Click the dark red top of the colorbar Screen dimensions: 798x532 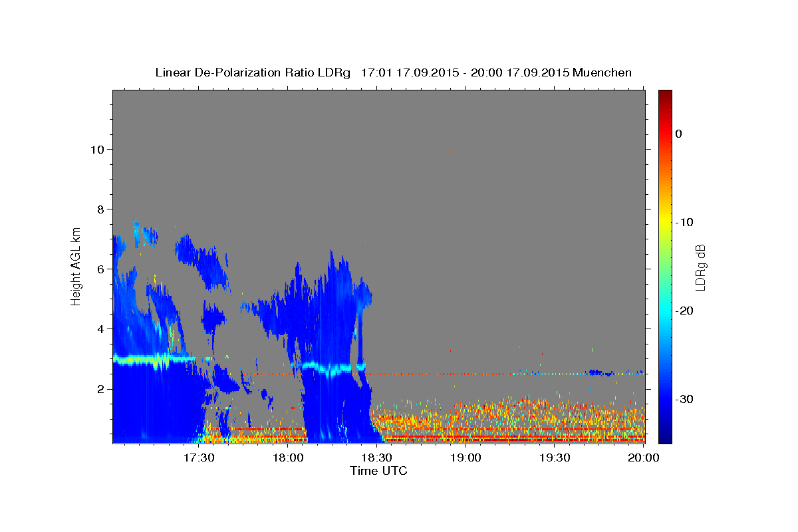pyautogui.click(x=665, y=96)
